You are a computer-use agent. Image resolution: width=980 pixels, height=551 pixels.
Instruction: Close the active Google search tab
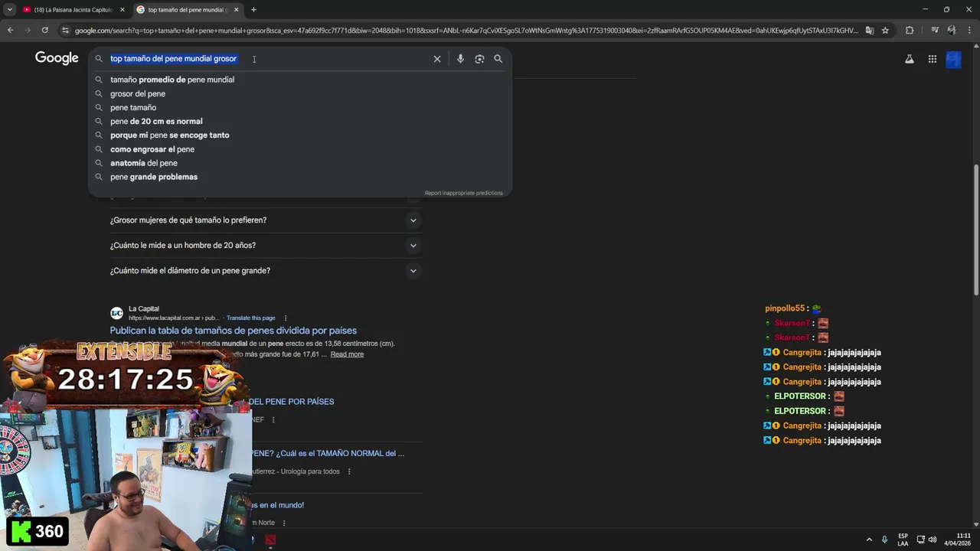point(237,10)
